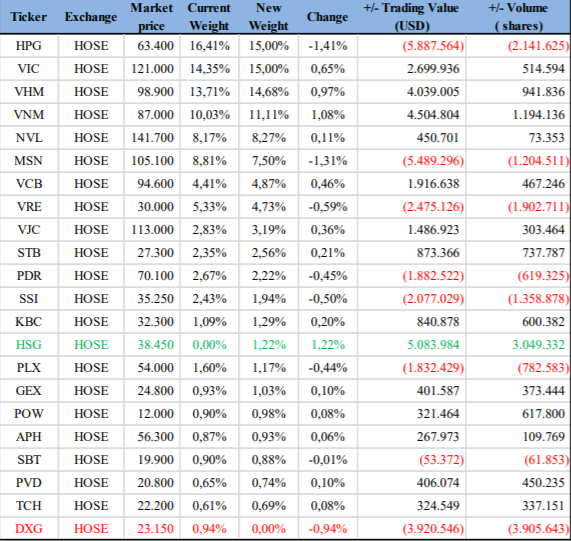
Task: Click the +/- Volume (shares) header
Action: [518, 17]
